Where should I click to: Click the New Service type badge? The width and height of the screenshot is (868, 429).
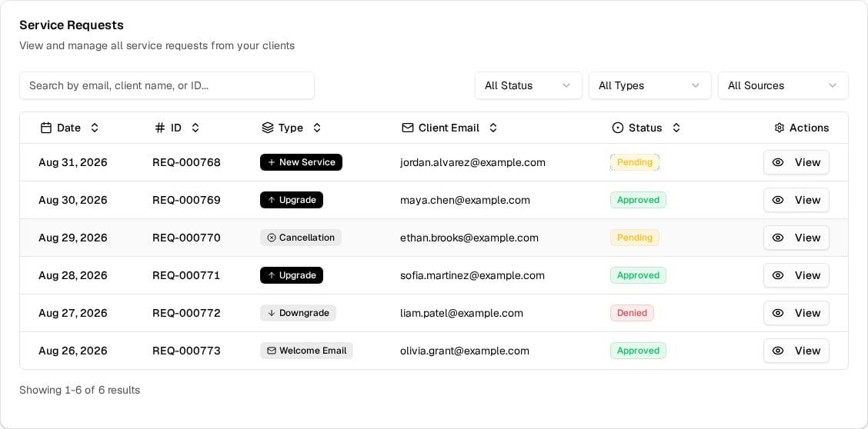(x=301, y=162)
